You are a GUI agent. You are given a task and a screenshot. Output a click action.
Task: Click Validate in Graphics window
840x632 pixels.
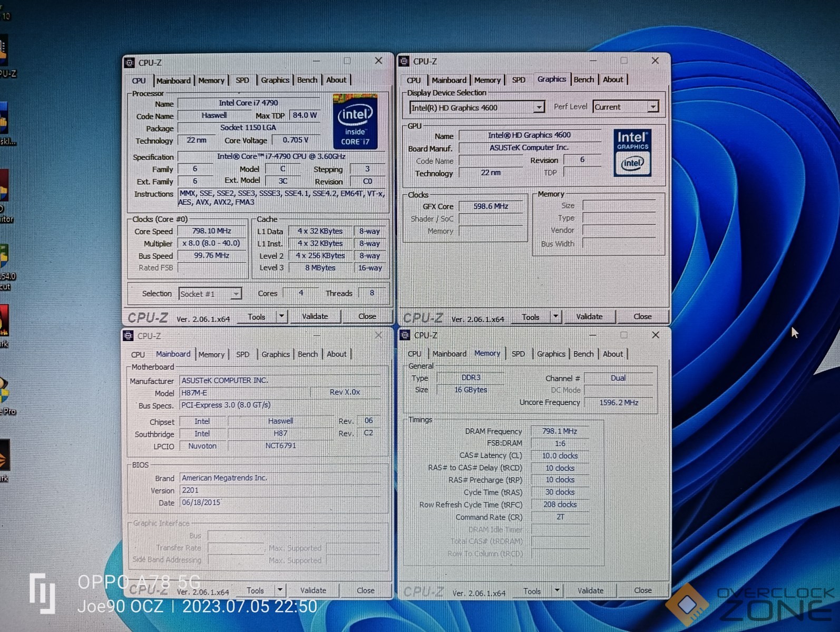[589, 317]
